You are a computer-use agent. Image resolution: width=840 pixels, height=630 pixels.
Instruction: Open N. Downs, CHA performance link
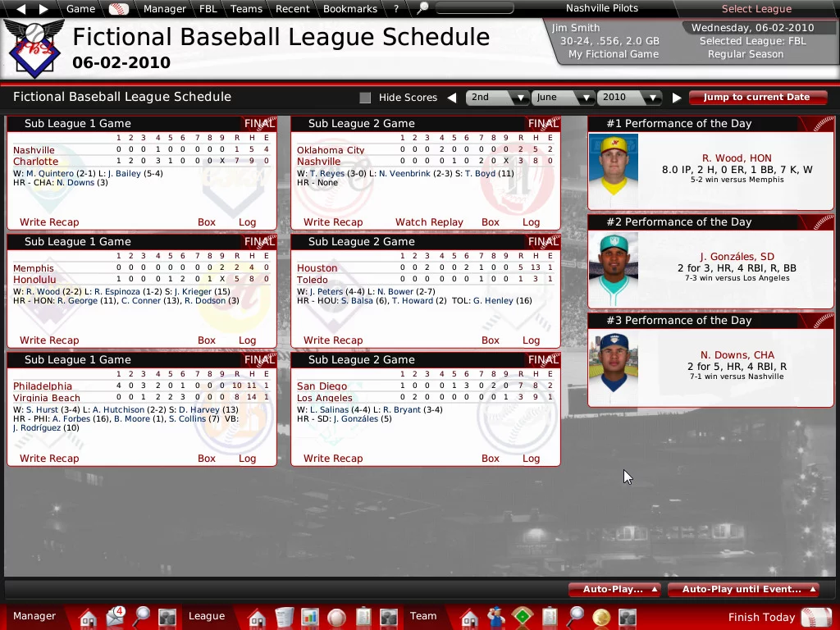[x=737, y=355]
